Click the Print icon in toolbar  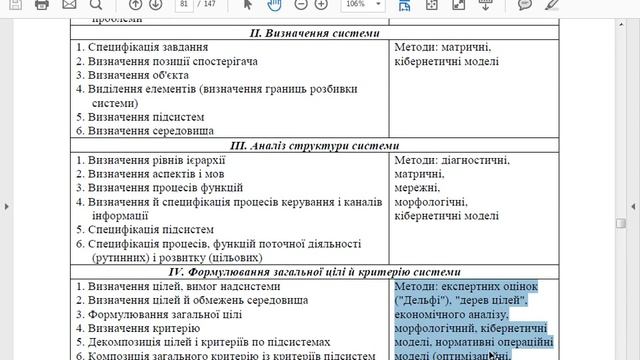42,4
